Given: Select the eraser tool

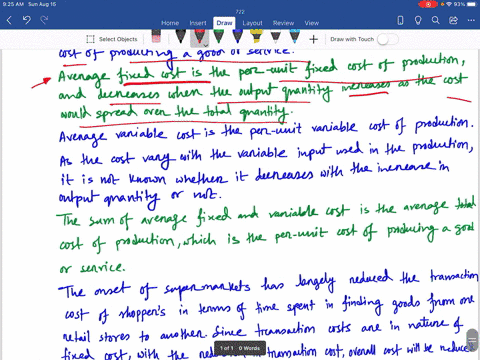Looking at the screenshot, I should [x=156, y=37].
